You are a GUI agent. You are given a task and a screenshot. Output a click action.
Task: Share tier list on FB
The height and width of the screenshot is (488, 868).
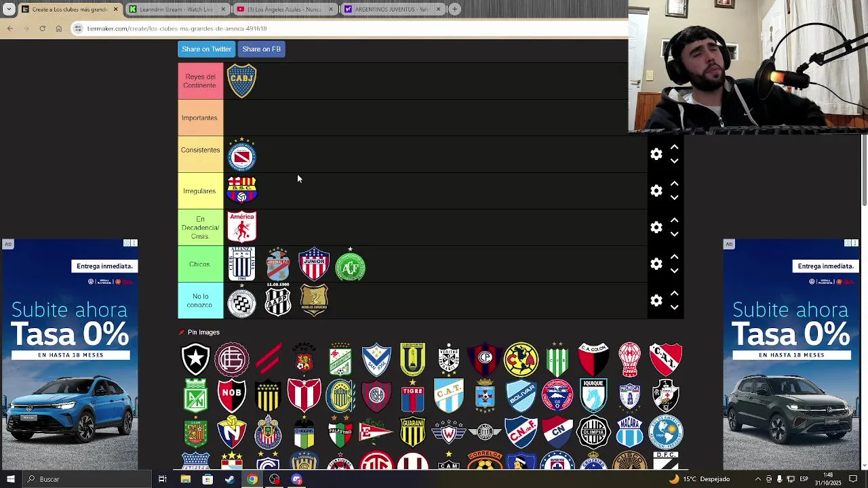pyautogui.click(x=261, y=49)
